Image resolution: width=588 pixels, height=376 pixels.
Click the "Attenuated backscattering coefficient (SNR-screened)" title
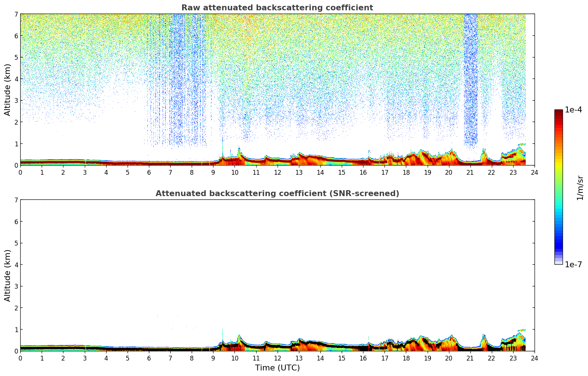tap(277, 194)
